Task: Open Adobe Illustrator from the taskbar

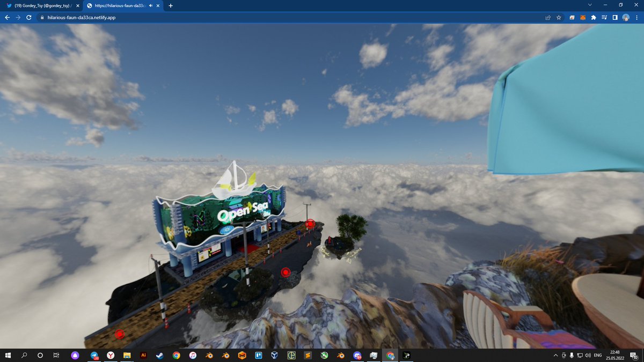Action: pyautogui.click(x=143, y=355)
